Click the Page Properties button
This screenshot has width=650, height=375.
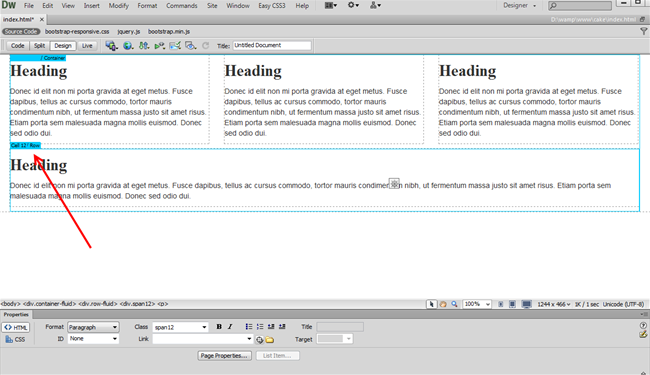click(x=224, y=356)
